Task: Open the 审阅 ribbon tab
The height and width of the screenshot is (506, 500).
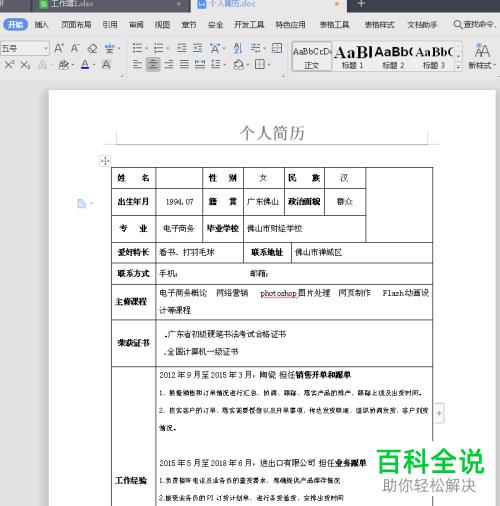Action: tap(136, 25)
